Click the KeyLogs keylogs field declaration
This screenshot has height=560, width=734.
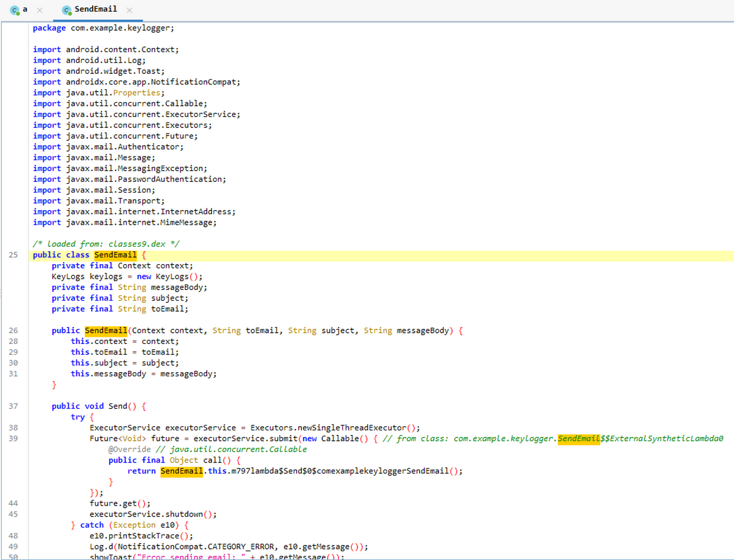coord(127,276)
